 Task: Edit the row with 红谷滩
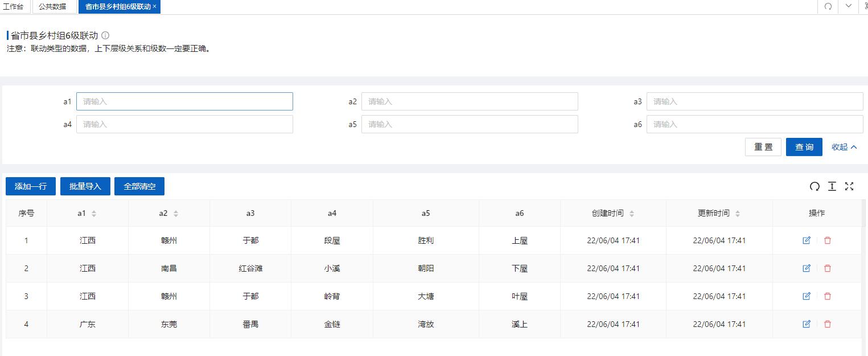click(x=806, y=268)
